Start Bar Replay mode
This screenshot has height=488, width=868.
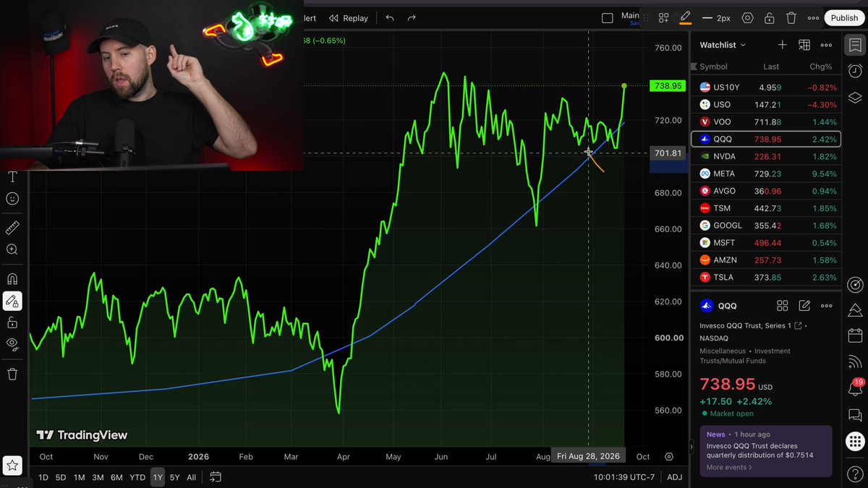[x=349, y=18]
